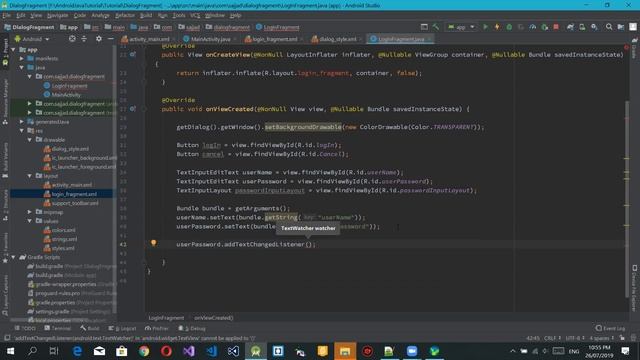The height and width of the screenshot is (360, 640).
Task: Open the Build menu
Action: [146, 16]
